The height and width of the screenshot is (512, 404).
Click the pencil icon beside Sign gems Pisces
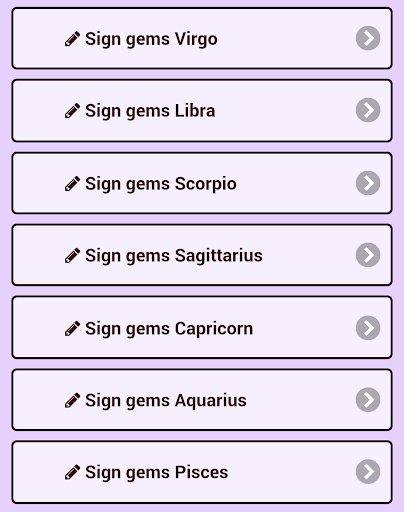pyautogui.click(x=72, y=472)
